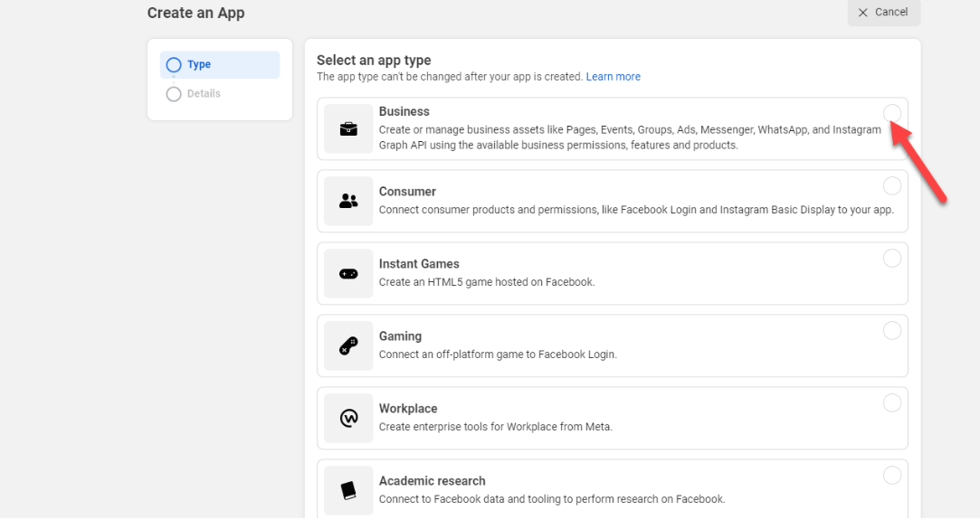The width and height of the screenshot is (980, 520).
Task: Click the X icon beside Cancel
Action: (x=863, y=13)
